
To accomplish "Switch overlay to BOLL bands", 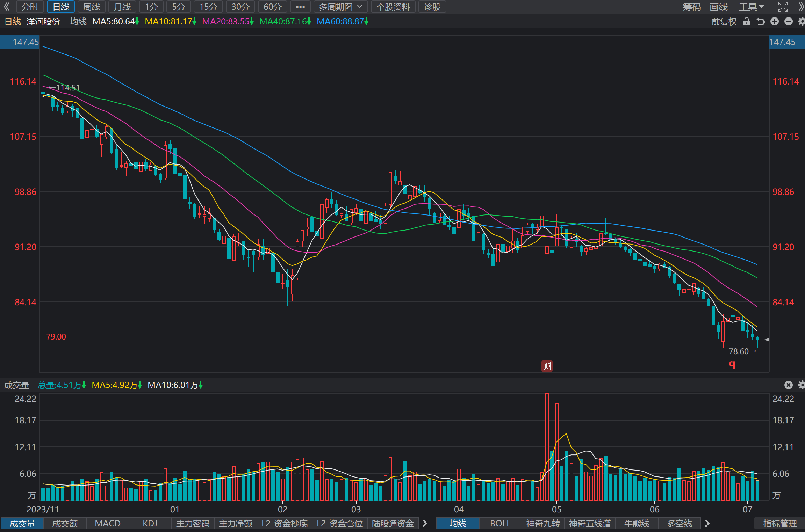I will click(x=501, y=523).
